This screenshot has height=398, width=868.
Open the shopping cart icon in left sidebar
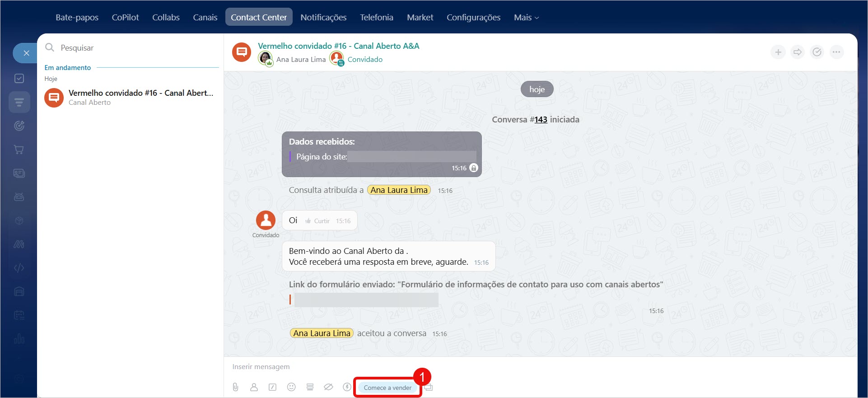click(19, 150)
